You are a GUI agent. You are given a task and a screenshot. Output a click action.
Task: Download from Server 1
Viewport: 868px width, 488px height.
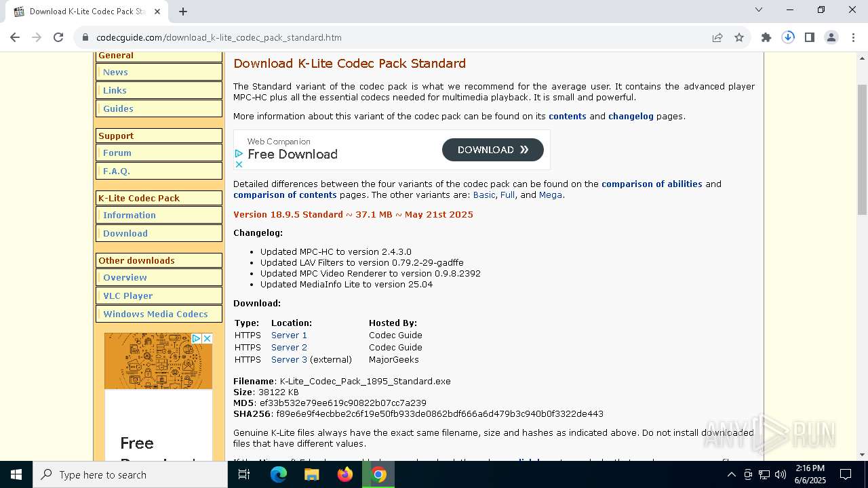click(289, 335)
